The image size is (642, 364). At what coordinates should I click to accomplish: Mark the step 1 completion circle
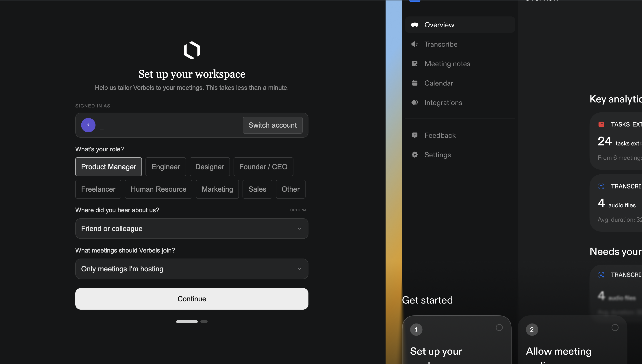(499, 328)
